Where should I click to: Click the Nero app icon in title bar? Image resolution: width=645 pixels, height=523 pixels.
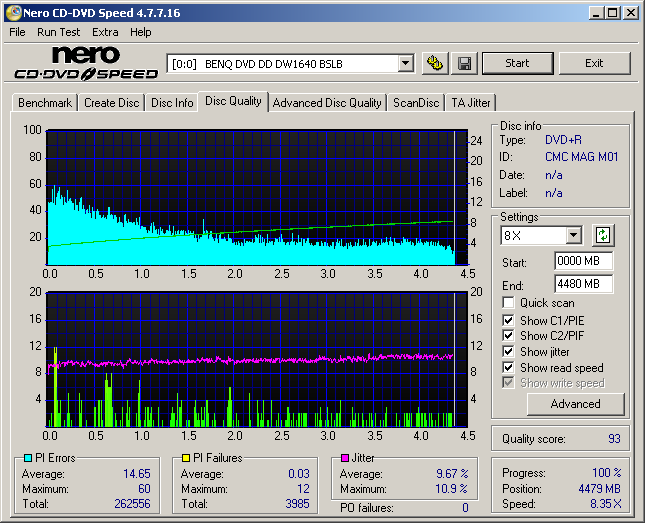coord(13,13)
